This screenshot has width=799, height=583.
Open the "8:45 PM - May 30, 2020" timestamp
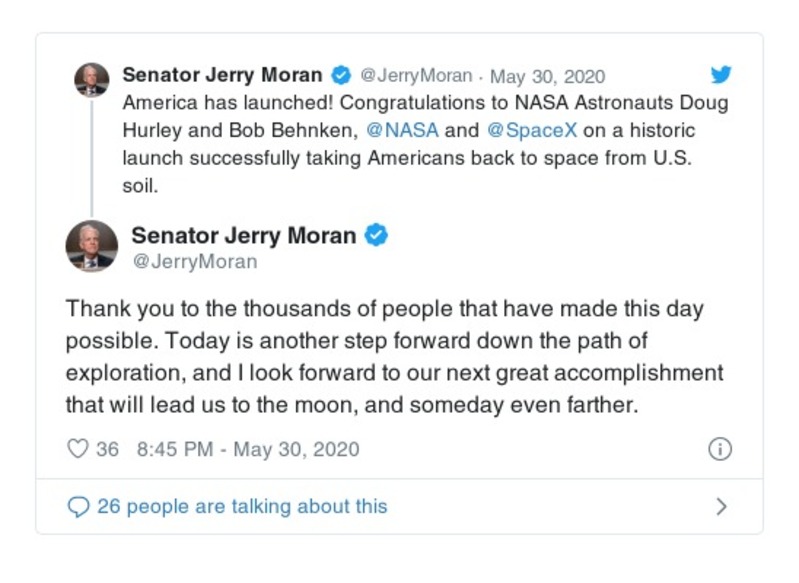coord(247,450)
